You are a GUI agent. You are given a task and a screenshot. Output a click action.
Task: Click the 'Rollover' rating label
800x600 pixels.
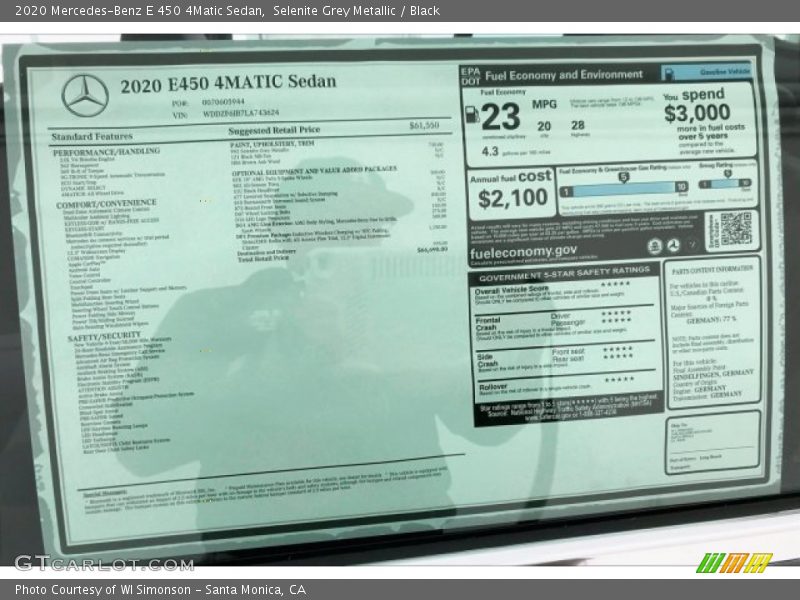coord(493,387)
